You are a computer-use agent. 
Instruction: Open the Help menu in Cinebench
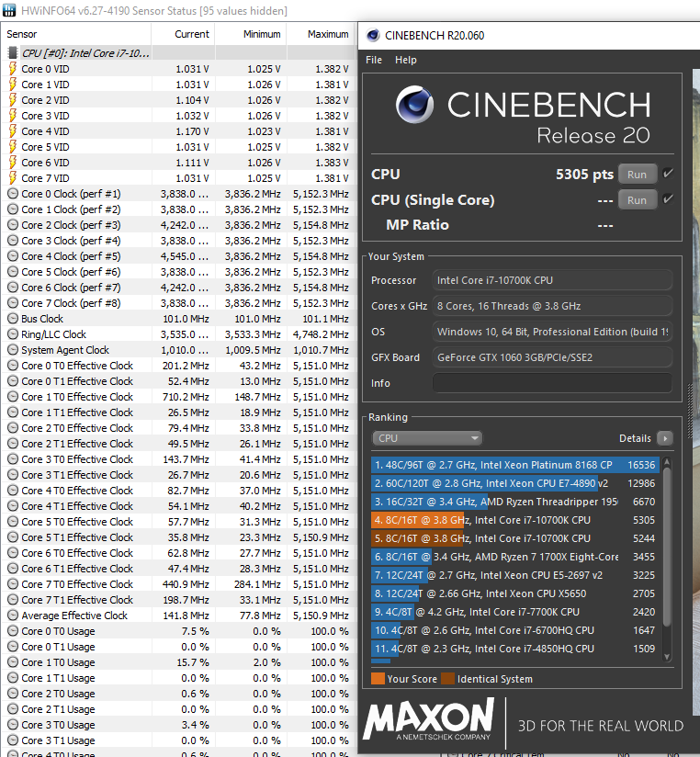[x=405, y=60]
